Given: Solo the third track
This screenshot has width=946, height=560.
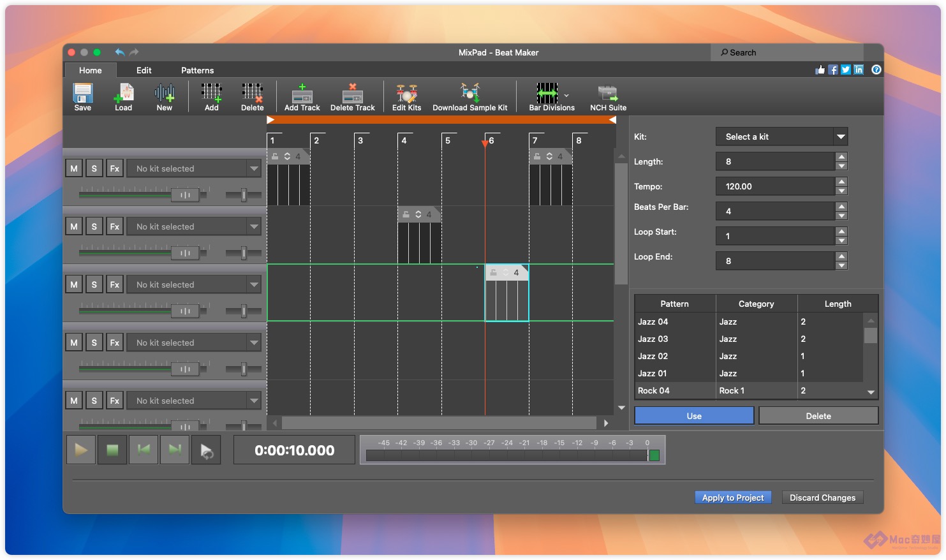Looking at the screenshot, I should 94,284.
